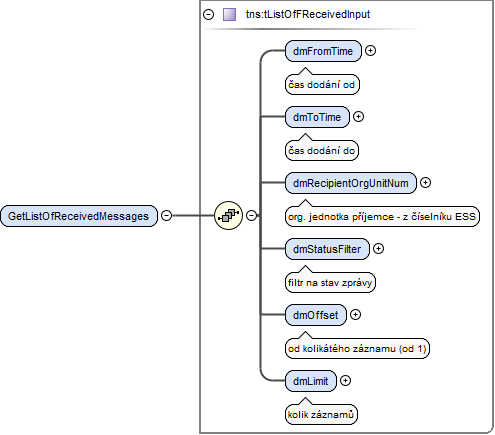Expand the dmLimit element
Viewport: 495px width, 435px height.
345,380
